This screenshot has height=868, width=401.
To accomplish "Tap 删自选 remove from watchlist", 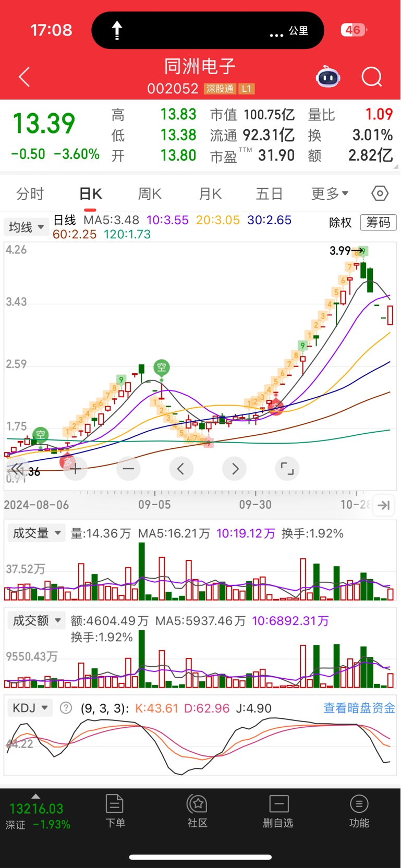I will [x=278, y=811].
